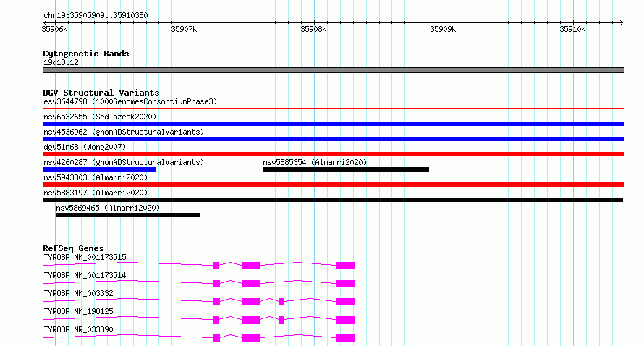
Task: Click the small third exon of NM_003332
Action: tap(281, 302)
